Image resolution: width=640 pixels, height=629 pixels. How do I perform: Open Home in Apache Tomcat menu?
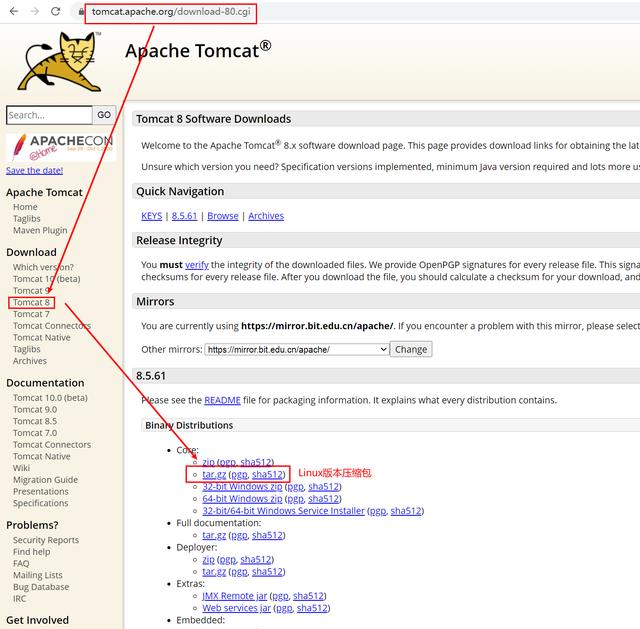point(25,207)
